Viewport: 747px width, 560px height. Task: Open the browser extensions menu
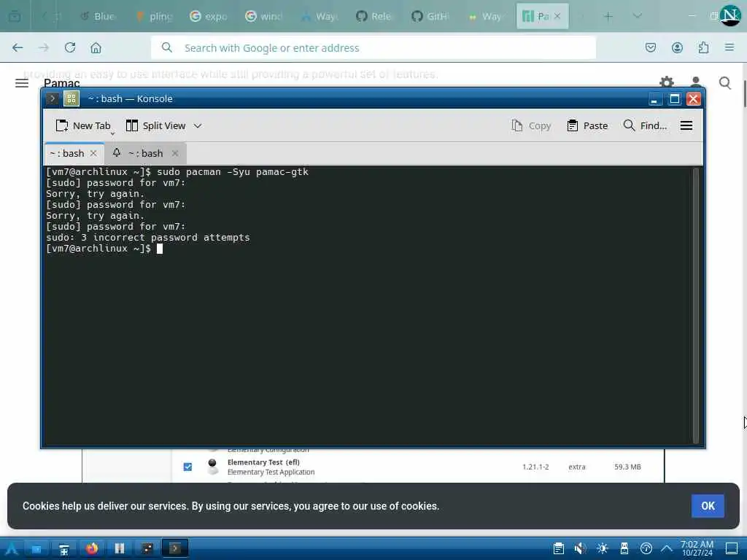[x=703, y=47]
